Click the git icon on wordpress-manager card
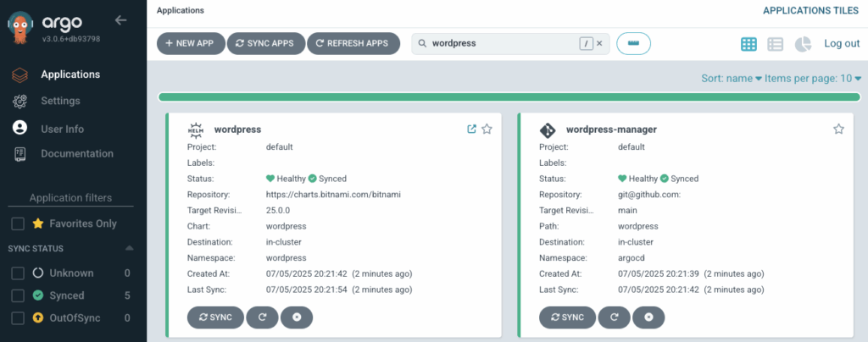The height and width of the screenshot is (342, 868). click(x=548, y=130)
